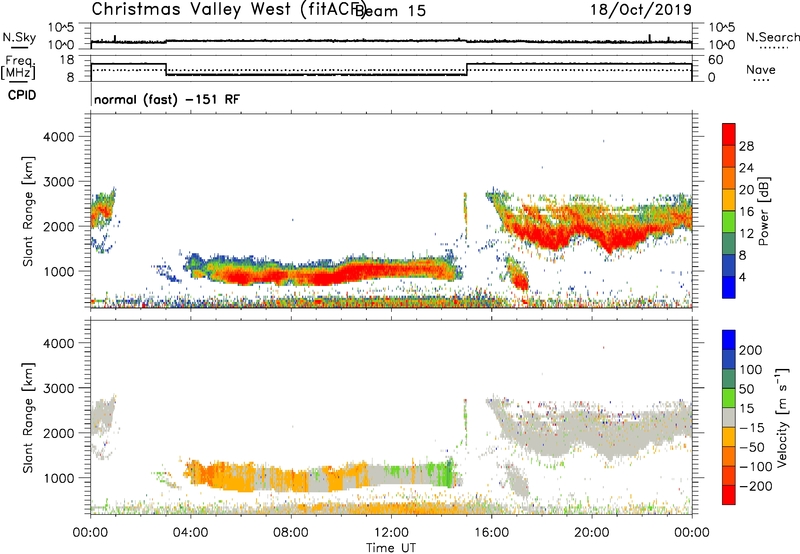Click the 'Freq. [MHz]' label

18,68
